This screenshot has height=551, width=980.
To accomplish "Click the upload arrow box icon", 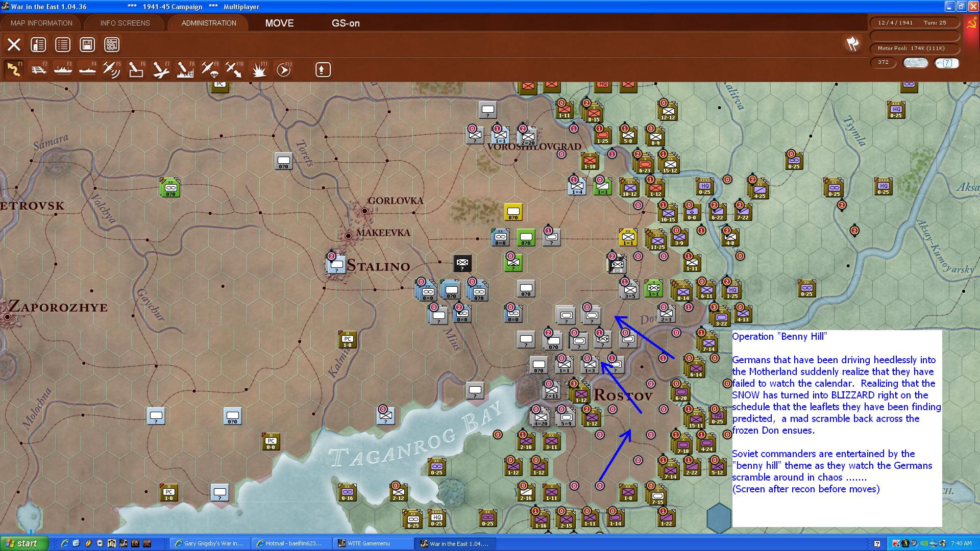I will (323, 69).
